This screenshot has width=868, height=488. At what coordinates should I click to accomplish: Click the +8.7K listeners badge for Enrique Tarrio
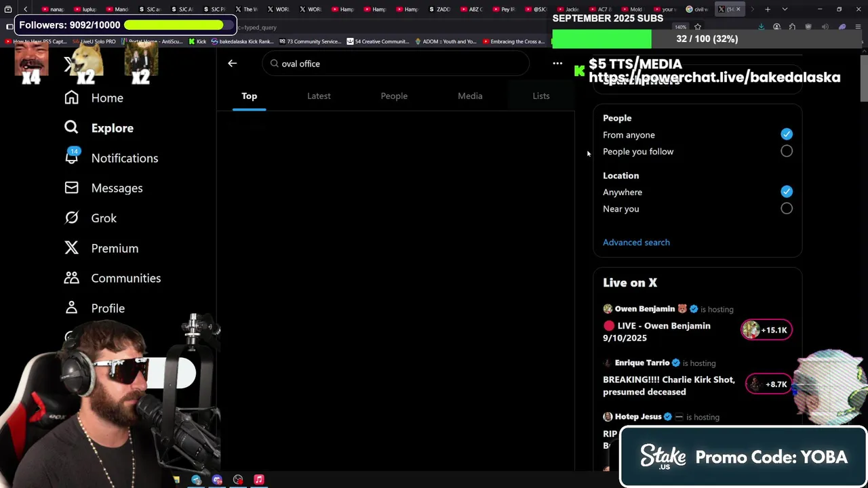[x=768, y=384]
